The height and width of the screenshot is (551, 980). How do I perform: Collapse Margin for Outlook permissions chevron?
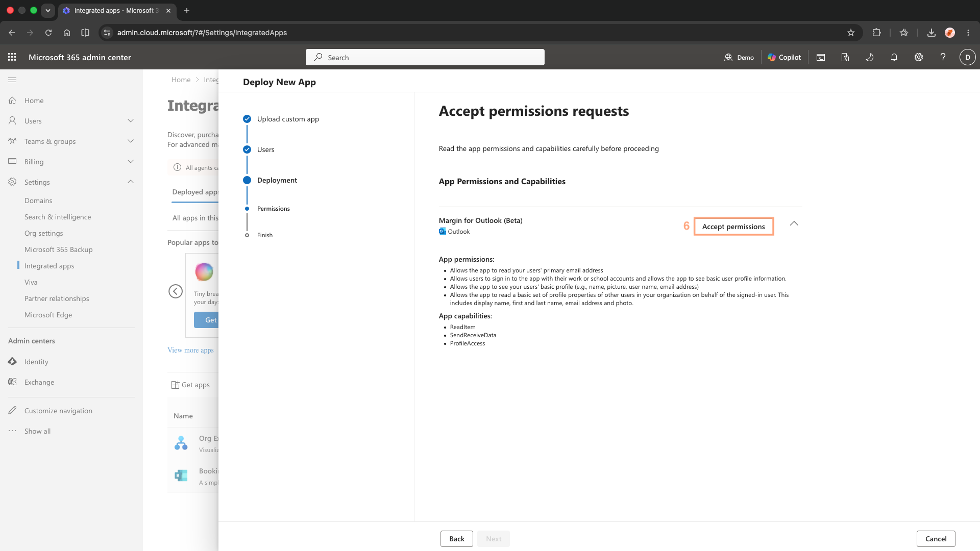[794, 224]
